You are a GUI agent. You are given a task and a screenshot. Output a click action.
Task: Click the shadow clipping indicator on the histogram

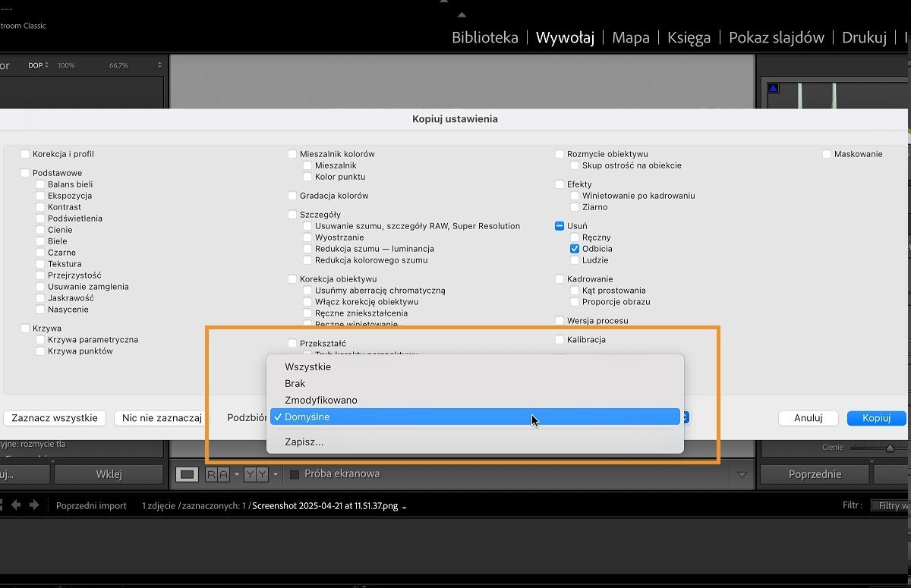tap(773, 87)
